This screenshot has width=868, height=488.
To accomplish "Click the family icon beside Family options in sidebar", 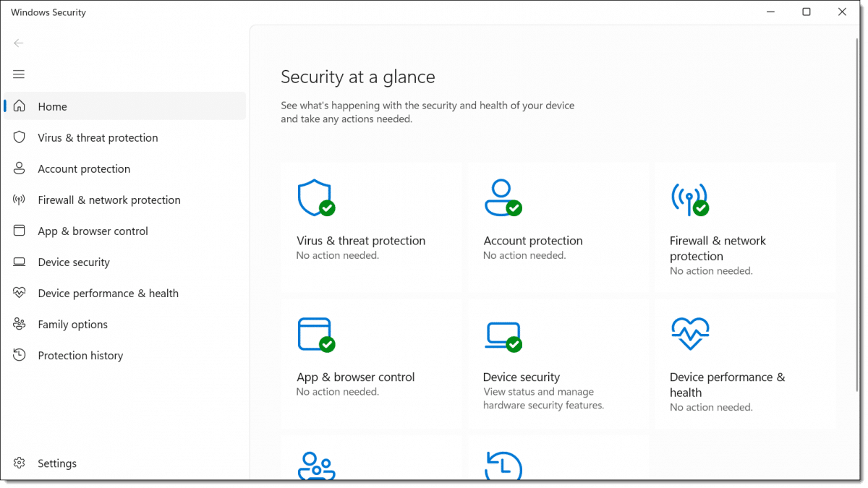I will click(20, 324).
